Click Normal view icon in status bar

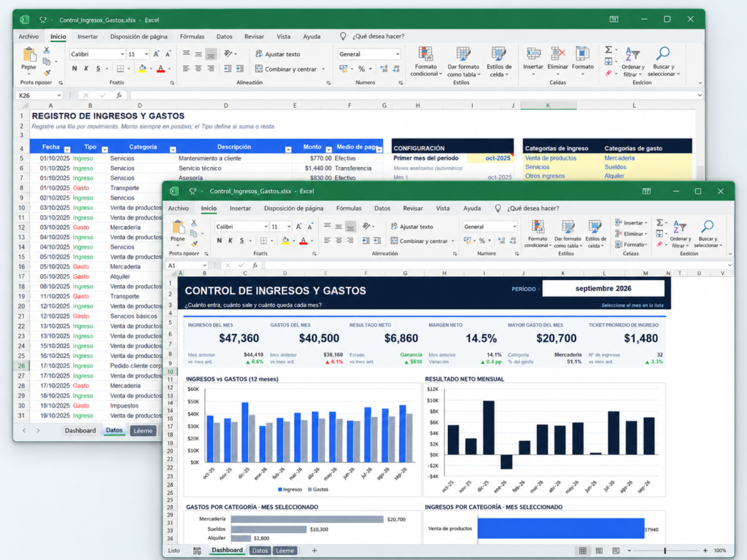point(583,551)
